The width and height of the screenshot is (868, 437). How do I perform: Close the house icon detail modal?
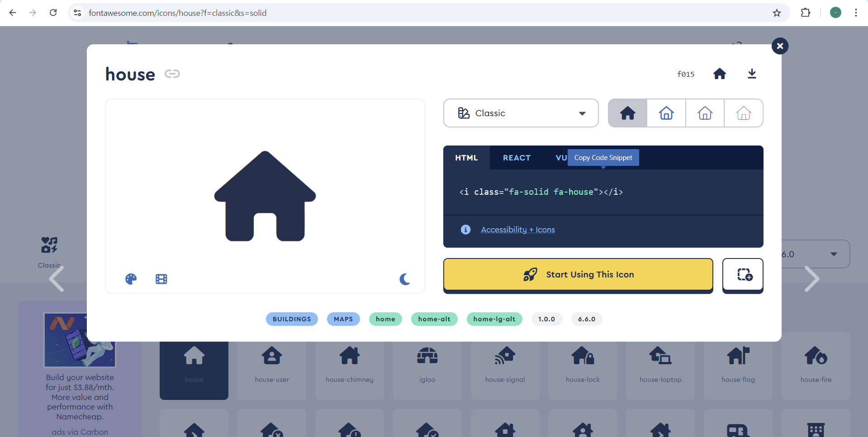pyautogui.click(x=780, y=46)
